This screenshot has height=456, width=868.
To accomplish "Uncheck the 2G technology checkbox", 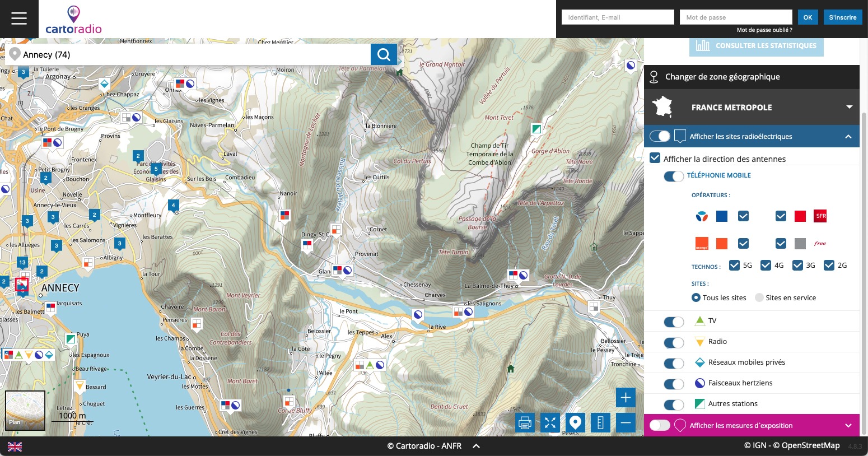I will click(829, 266).
